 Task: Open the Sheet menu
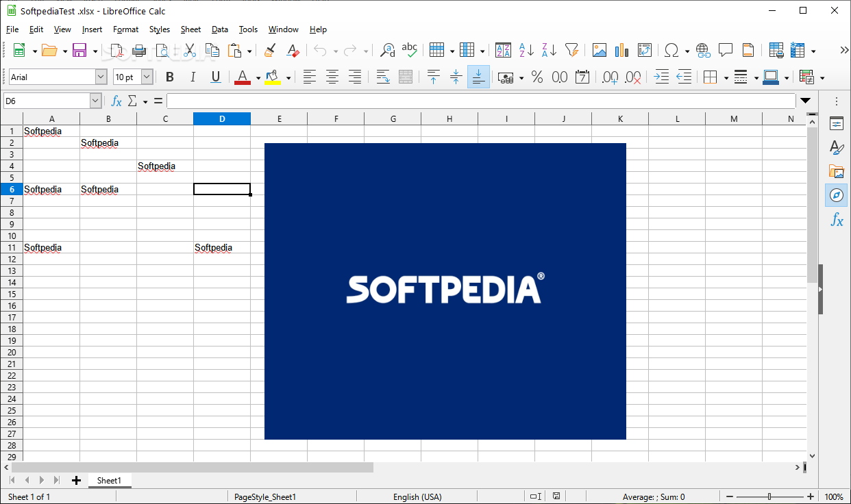[x=190, y=29]
